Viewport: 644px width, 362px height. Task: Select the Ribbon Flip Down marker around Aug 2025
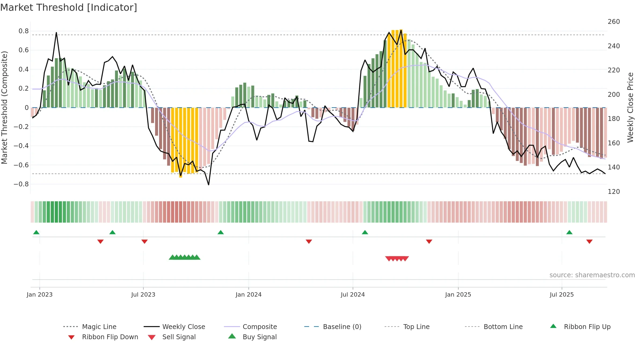(590, 242)
